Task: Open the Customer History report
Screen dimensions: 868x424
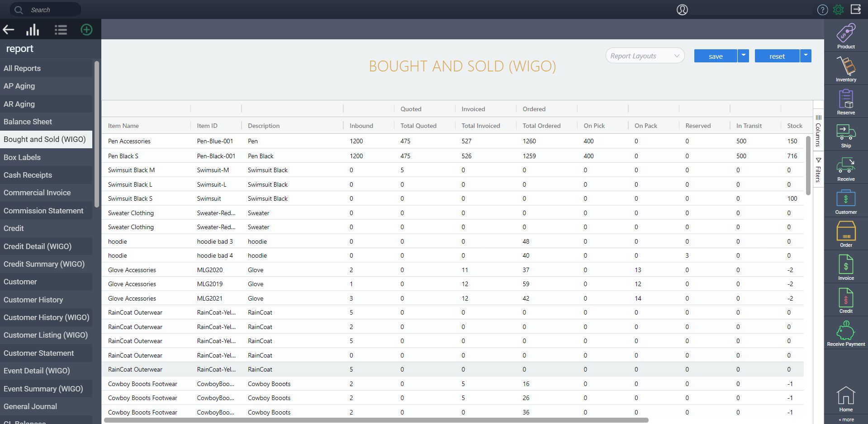Action: pyautogui.click(x=46, y=300)
